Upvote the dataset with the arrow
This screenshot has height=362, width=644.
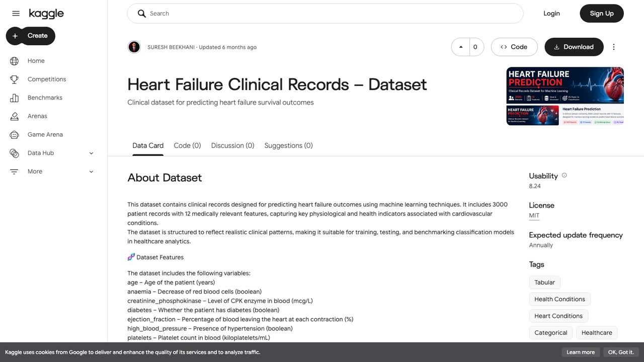(x=460, y=47)
